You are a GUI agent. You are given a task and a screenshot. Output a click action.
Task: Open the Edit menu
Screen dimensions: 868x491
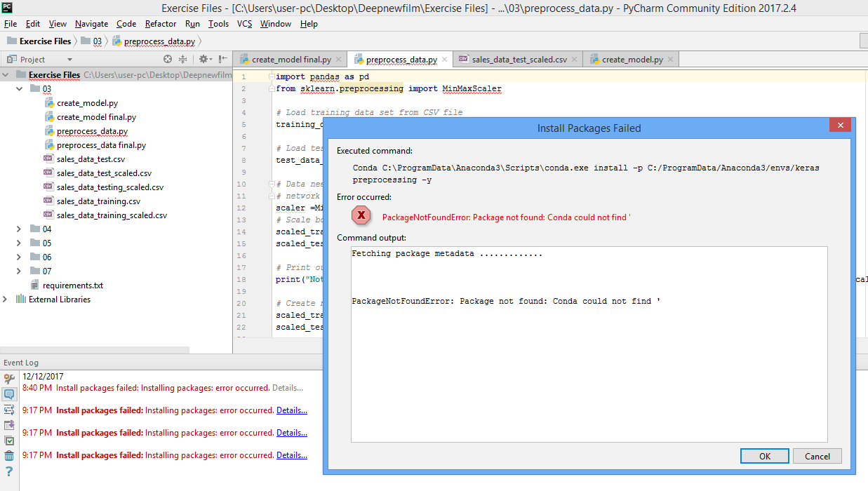pos(33,24)
